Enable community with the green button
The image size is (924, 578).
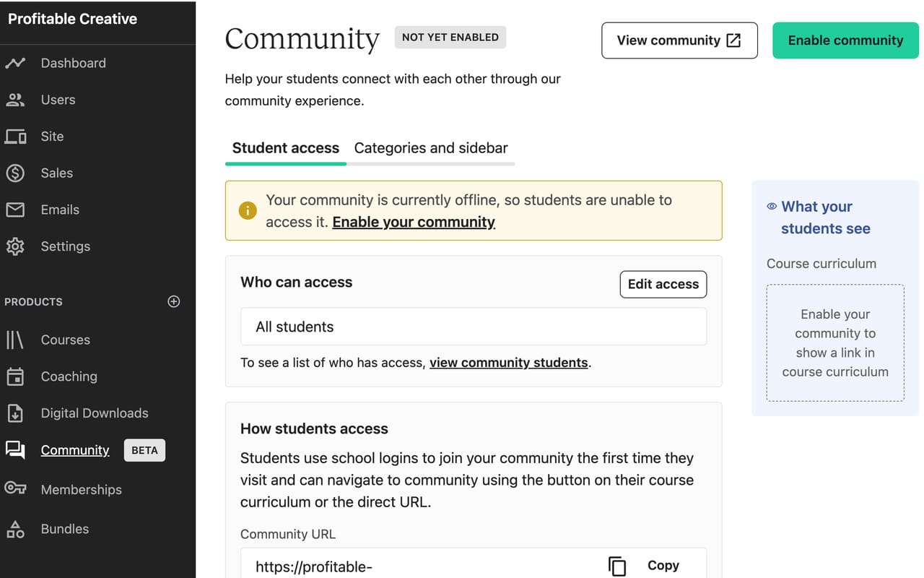click(845, 40)
